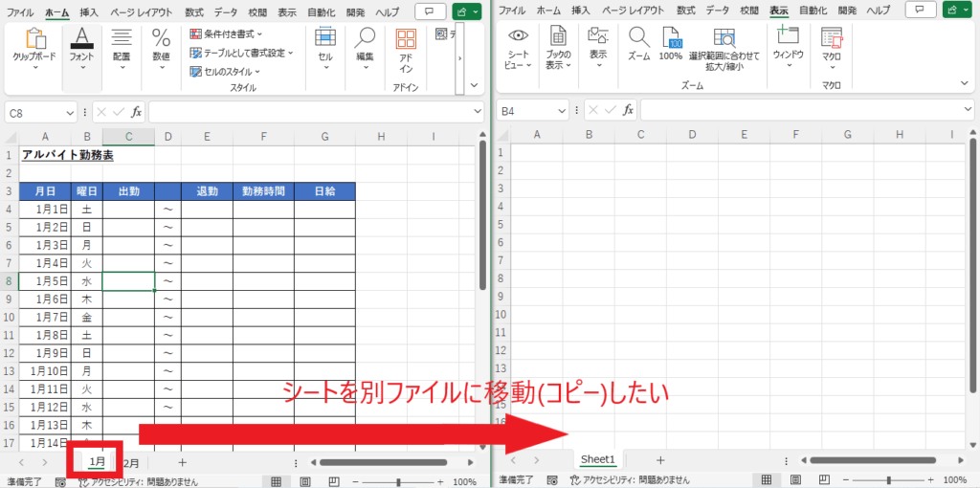Click left window horizontal scrollbar

[x=383, y=463]
